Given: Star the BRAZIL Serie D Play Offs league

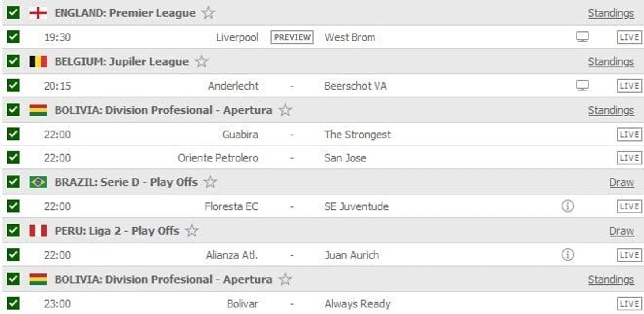Looking at the screenshot, I should [x=210, y=182].
